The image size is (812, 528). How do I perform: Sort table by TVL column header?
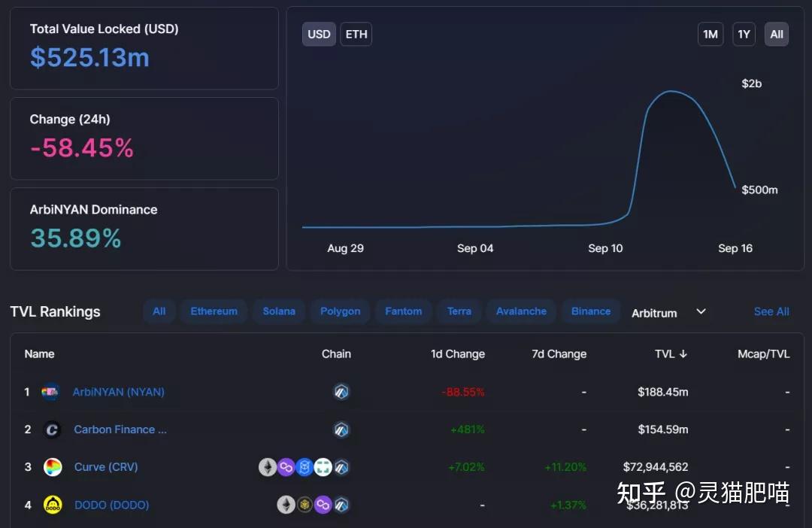(x=665, y=354)
